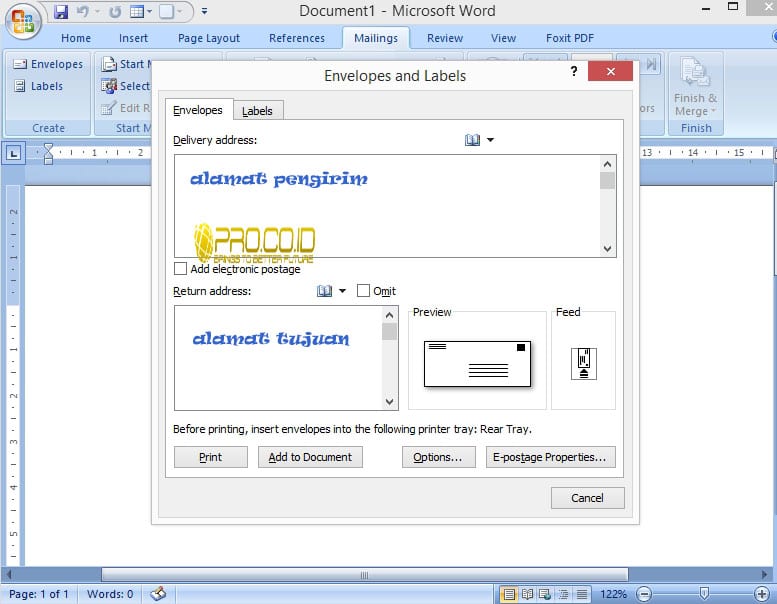Click the Envelopes icon in the Create group
This screenshot has width=777, height=604.
(x=20, y=64)
